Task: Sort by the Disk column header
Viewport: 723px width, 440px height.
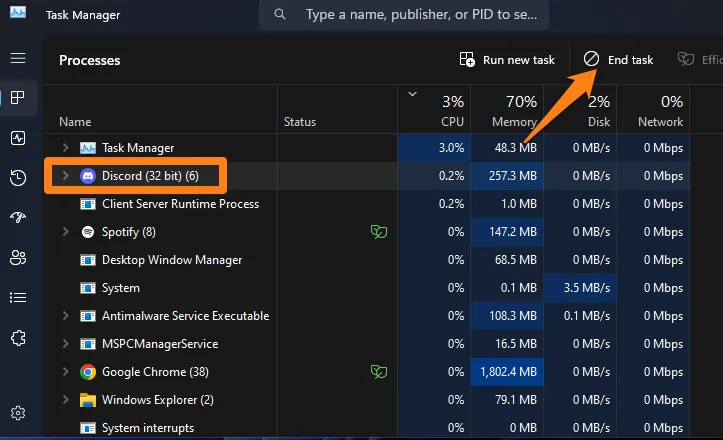Action: point(580,110)
